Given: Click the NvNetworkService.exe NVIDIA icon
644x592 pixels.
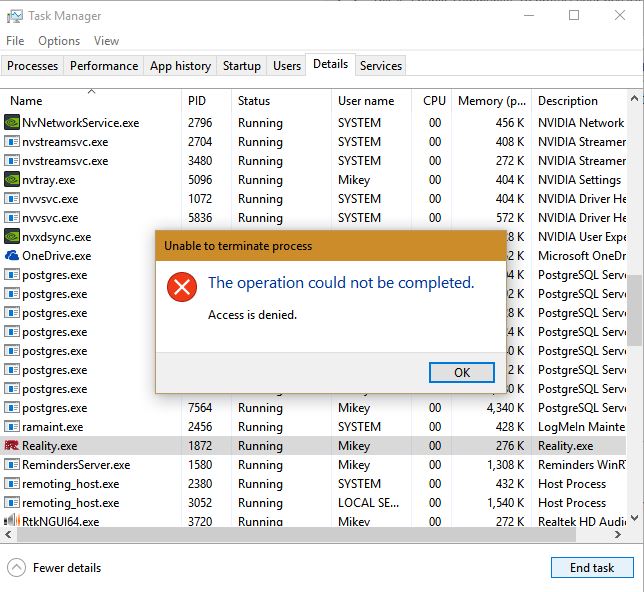Looking at the screenshot, I should coord(12,123).
